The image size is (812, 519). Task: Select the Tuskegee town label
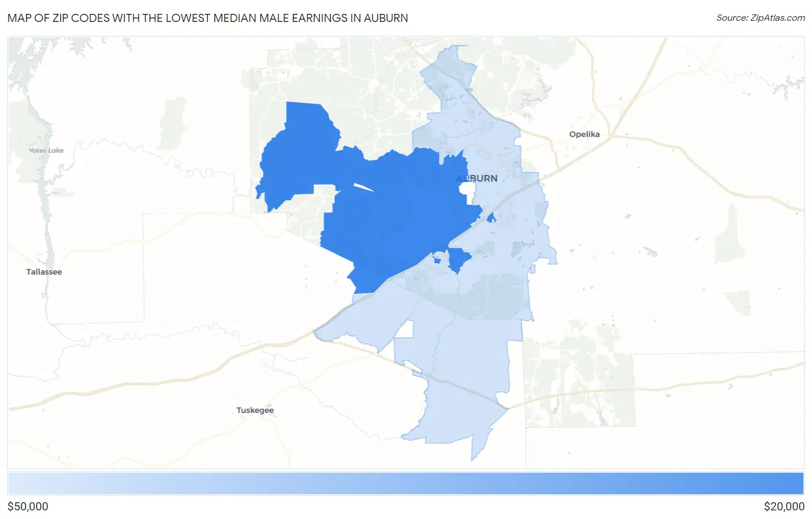(x=255, y=410)
